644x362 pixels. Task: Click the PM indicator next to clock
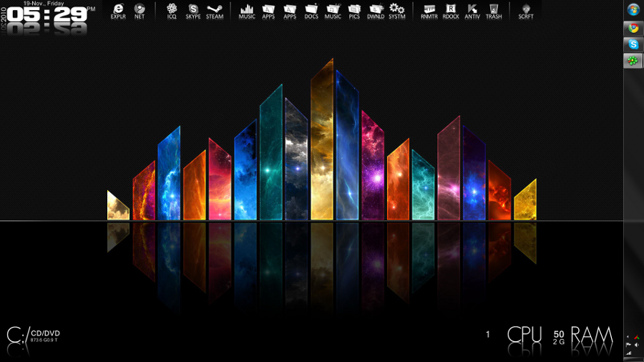(x=91, y=9)
